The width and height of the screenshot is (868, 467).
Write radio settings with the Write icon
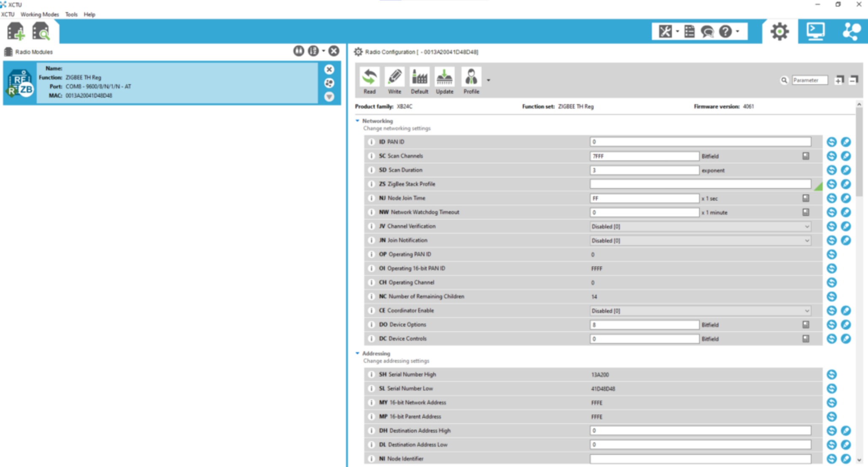[395, 81]
